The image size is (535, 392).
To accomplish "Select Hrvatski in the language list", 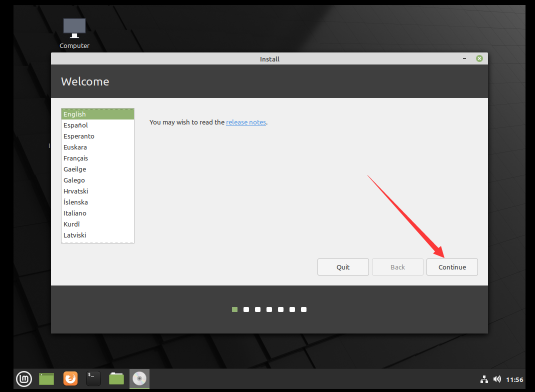I will click(97, 191).
